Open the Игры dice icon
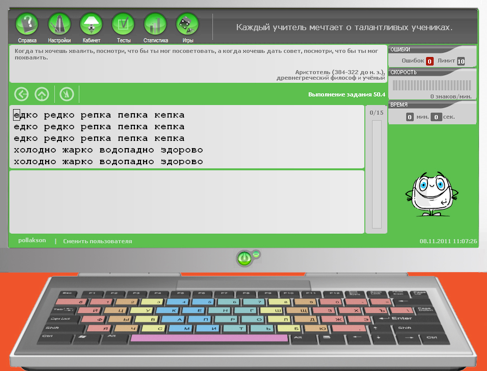Image resolution: width=487 pixels, height=371 pixels. click(187, 24)
